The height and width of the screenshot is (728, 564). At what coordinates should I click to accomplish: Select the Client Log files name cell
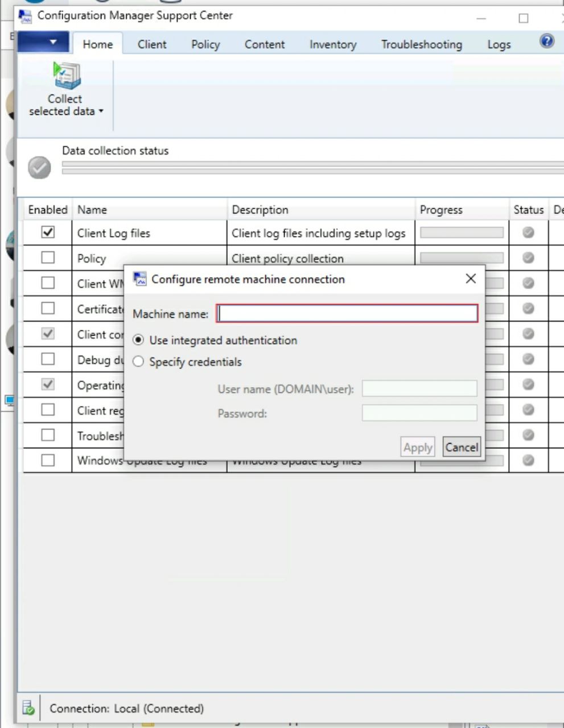(x=150, y=233)
